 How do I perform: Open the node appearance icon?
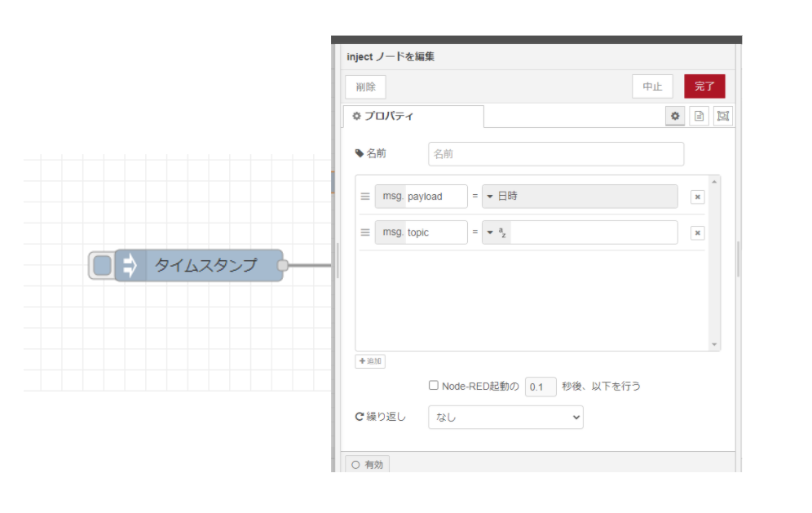click(x=722, y=116)
